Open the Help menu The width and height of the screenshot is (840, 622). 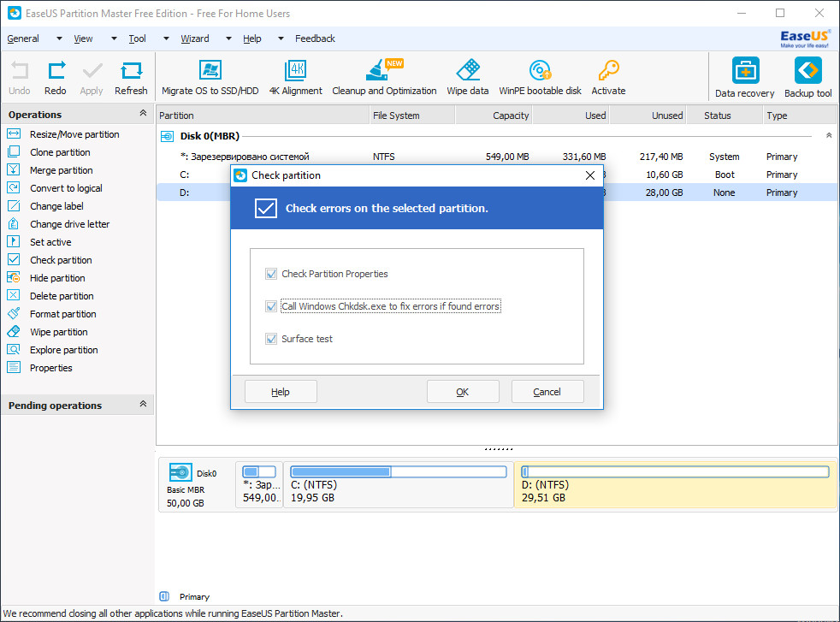click(251, 39)
